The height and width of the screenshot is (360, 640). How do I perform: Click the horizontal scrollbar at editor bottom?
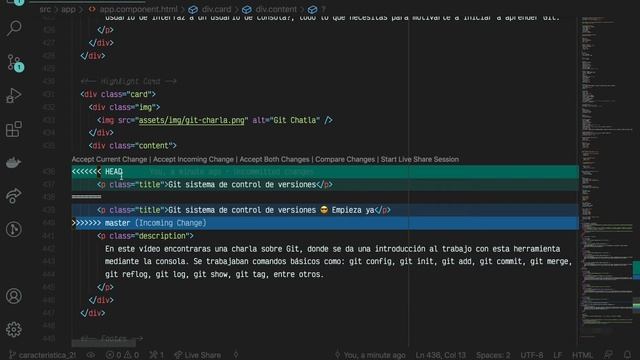pos(104,343)
